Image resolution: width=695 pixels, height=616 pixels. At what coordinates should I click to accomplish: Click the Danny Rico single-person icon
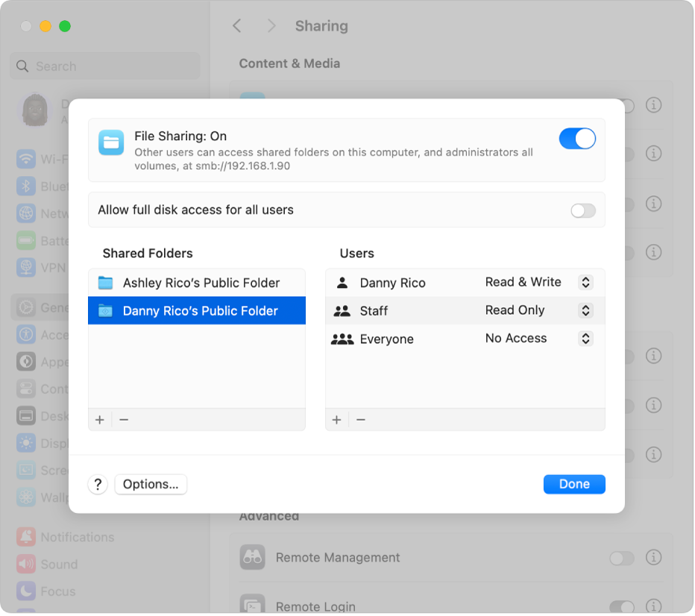coord(342,283)
